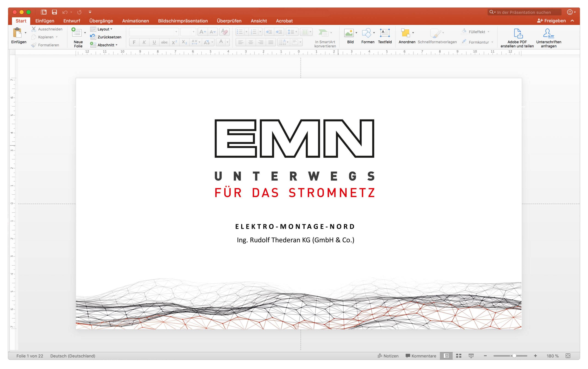Open the Start ribbon tab
The width and height of the screenshot is (588, 369).
tap(21, 21)
